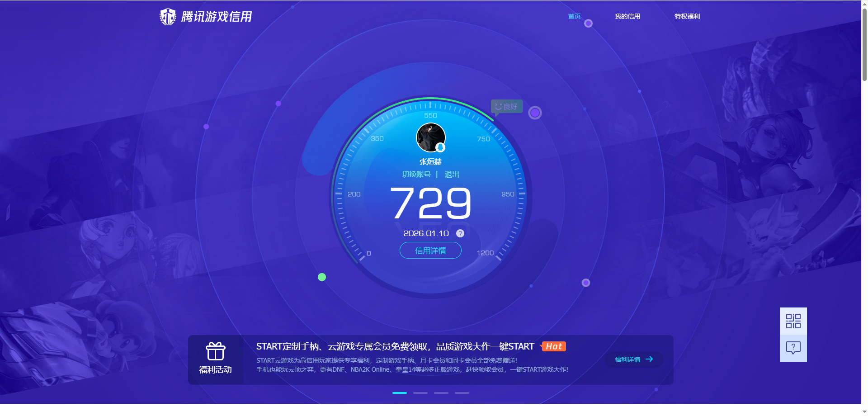Image resolution: width=868 pixels, height=416 pixels.
Task: Click the user avatar photo above 张烜赫
Action: 430,137
